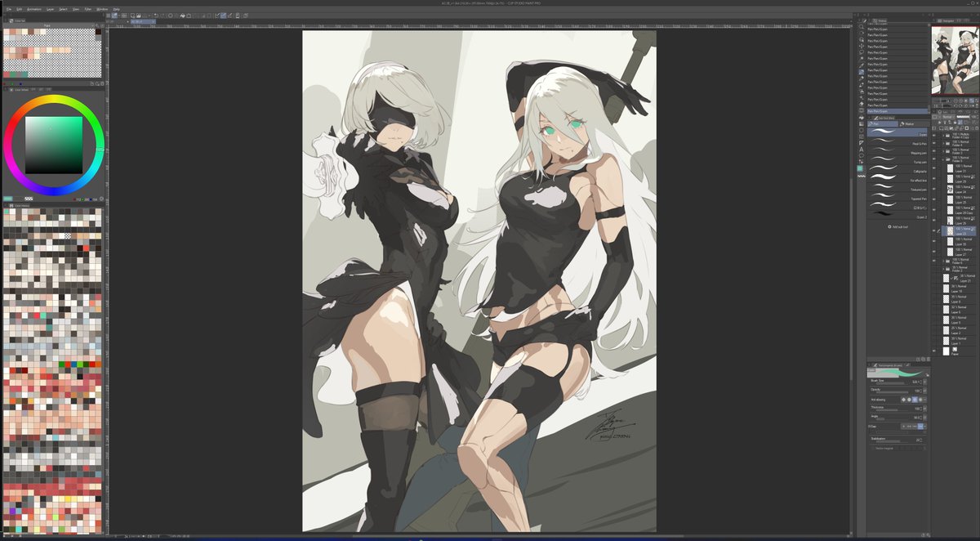Viewport: 980px width, 541px height.
Task: Toggle Snap to Ruler icon in command bar
Action: (x=217, y=16)
